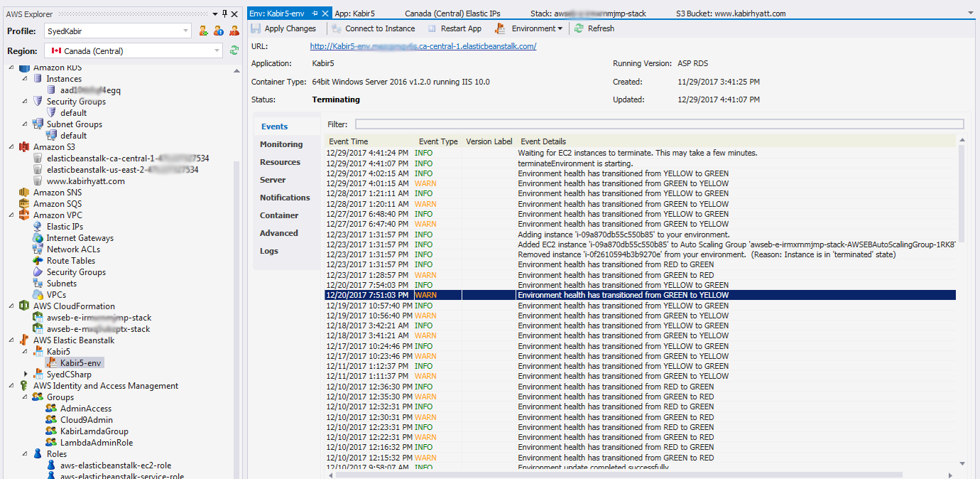Collapse the AWS CloudFormation tree node
The width and height of the screenshot is (980, 479).
(13, 306)
